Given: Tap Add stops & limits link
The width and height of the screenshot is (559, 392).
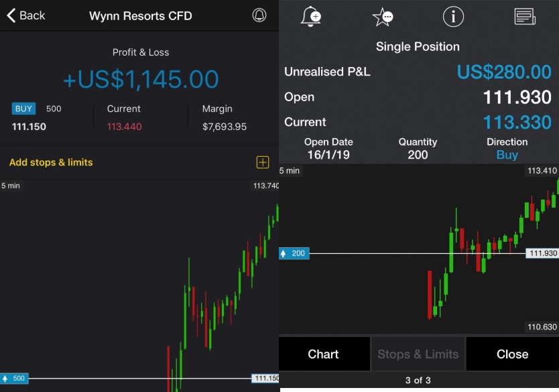Looking at the screenshot, I should click(51, 162).
